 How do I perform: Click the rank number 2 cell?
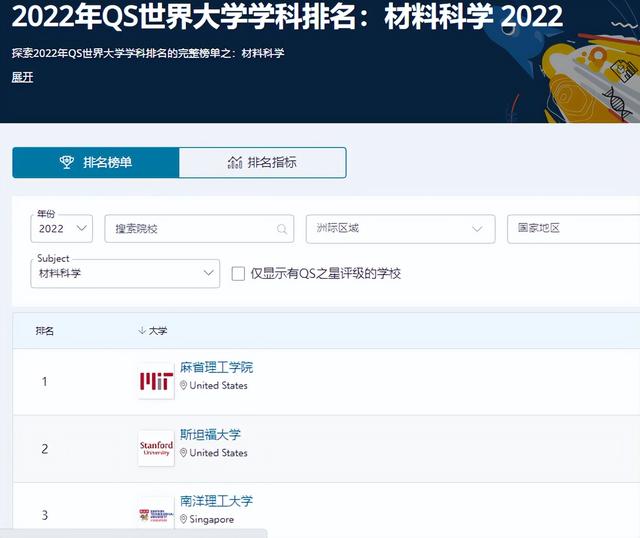point(44,449)
